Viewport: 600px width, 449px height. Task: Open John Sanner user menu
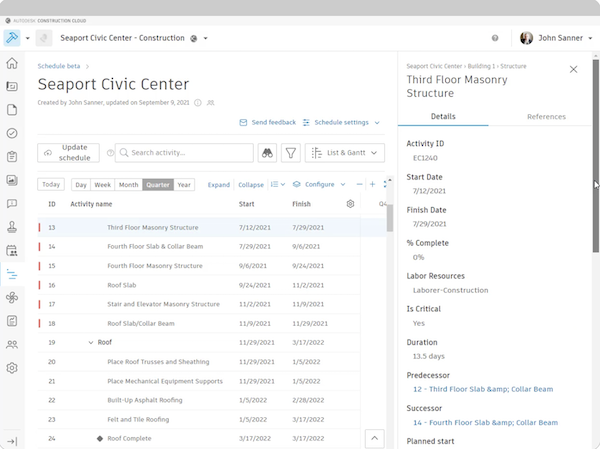coord(556,38)
